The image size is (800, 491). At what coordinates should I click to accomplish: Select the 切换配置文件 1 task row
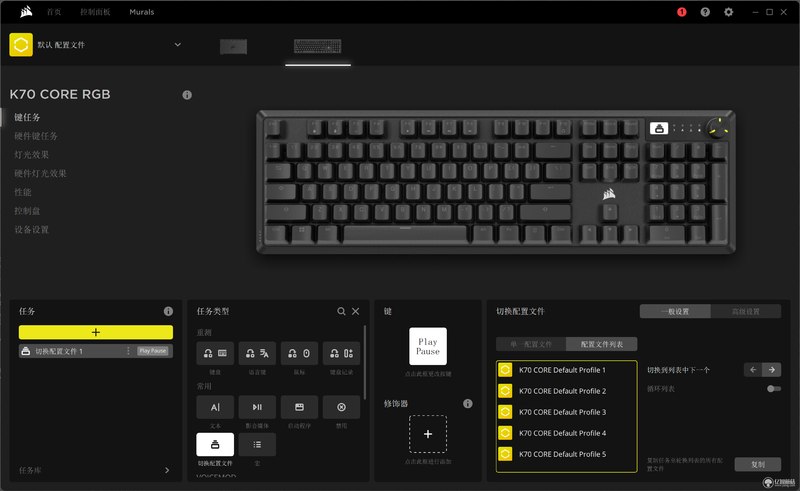point(96,351)
